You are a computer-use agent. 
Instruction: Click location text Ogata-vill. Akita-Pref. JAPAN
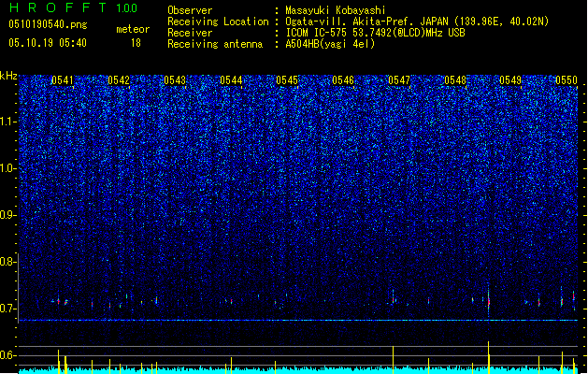366,22
